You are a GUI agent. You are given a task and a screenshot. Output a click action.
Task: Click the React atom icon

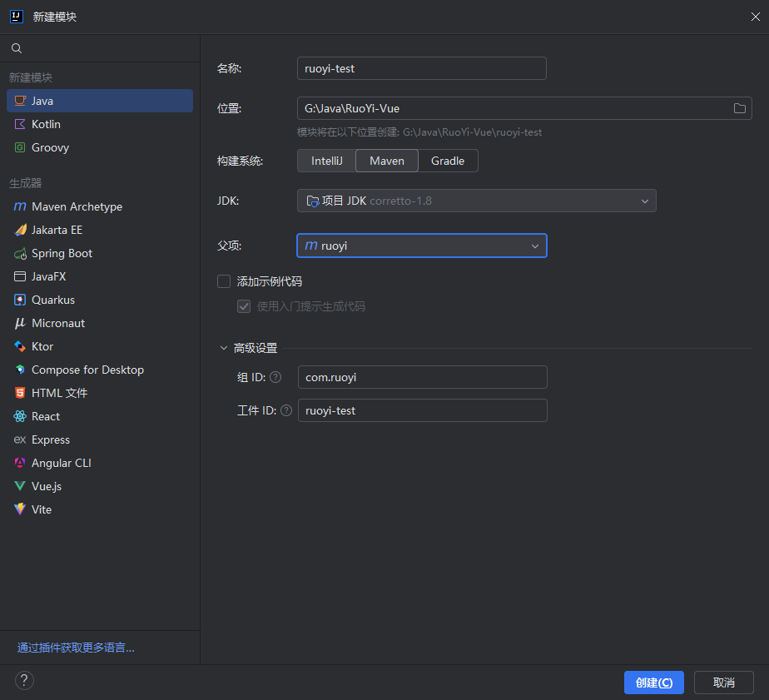click(20, 416)
